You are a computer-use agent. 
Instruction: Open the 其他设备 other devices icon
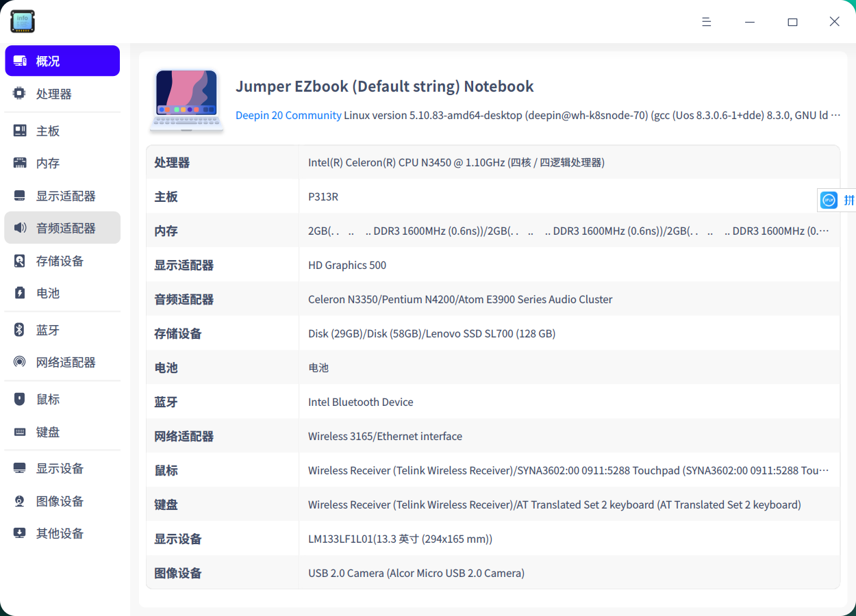point(21,533)
